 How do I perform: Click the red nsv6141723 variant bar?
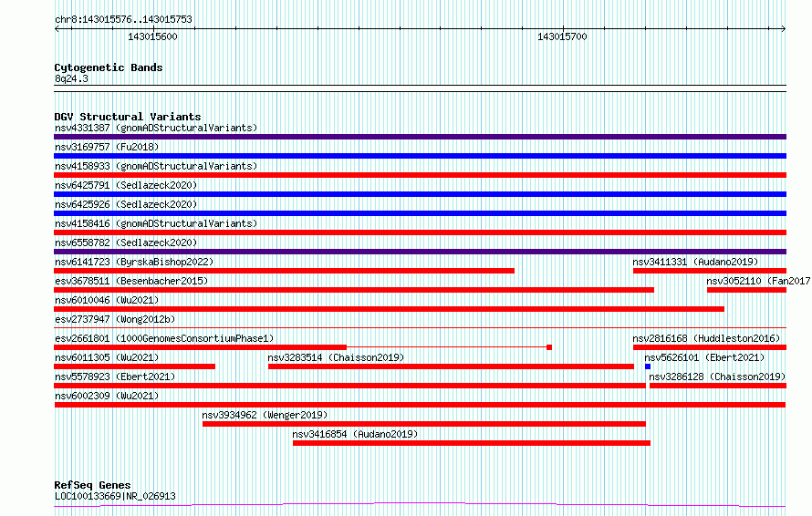285,271
